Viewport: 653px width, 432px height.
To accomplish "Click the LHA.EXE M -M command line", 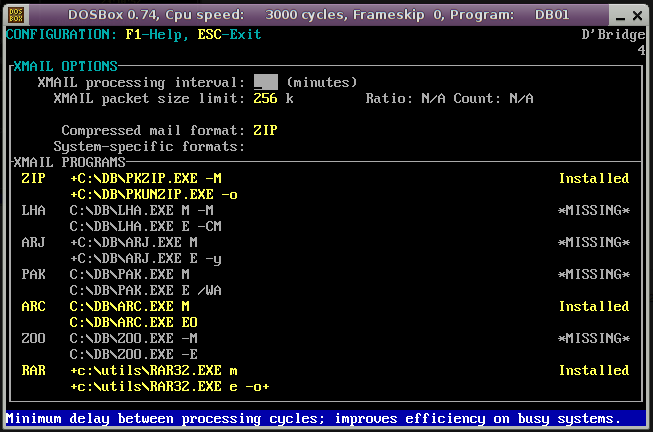I will click(141, 210).
